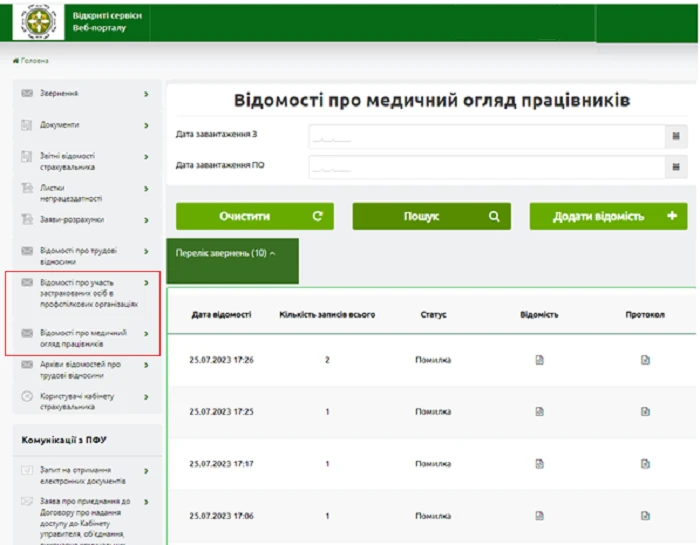700x545 pixels.
Task: Click the icon beside Відомості про участь застрахованих осіб
Action: pyautogui.click(x=27, y=283)
